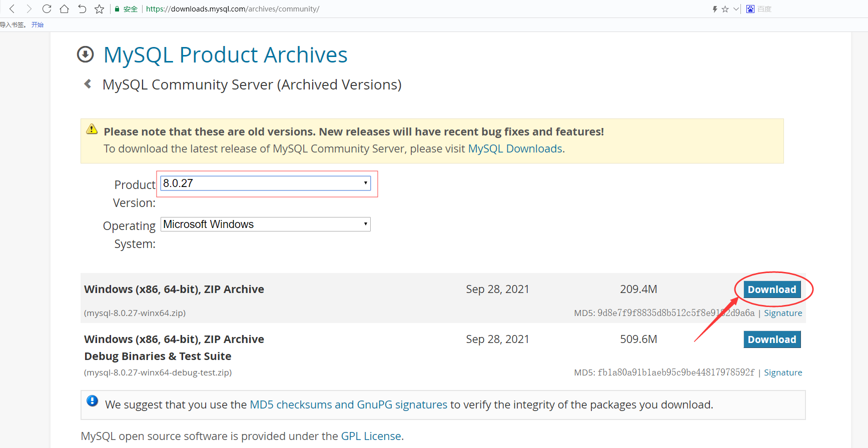Viewport: 868px width, 448px height.
Task: Open the Signature link for mysql-8.0.27-winx64.zip
Action: click(x=783, y=313)
